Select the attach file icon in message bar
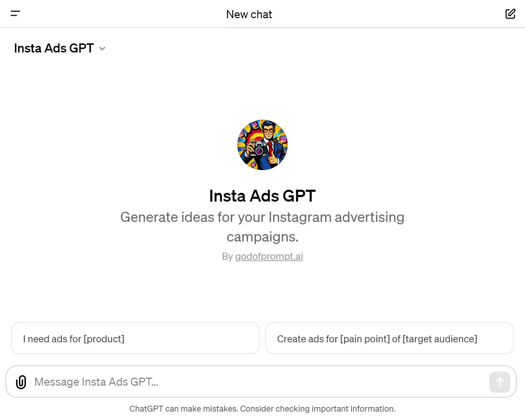Image resolution: width=525 pixels, height=420 pixels. click(x=21, y=382)
